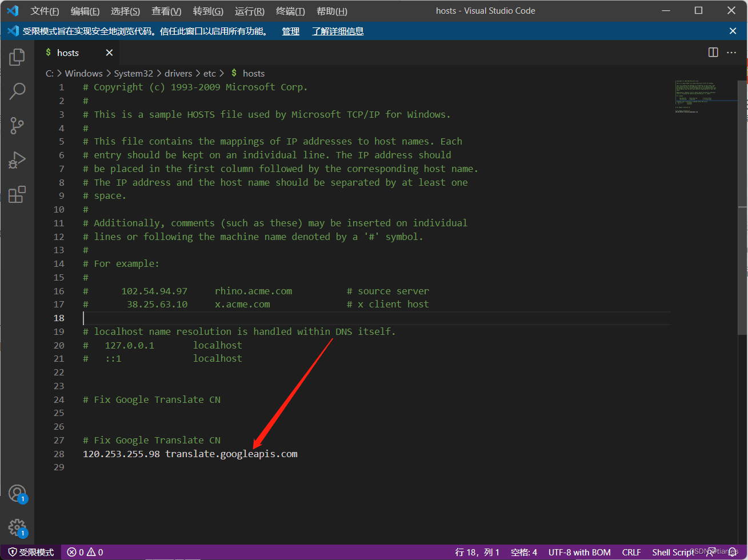Click line number 28 in gutter
The height and width of the screenshot is (560, 748).
click(x=59, y=454)
